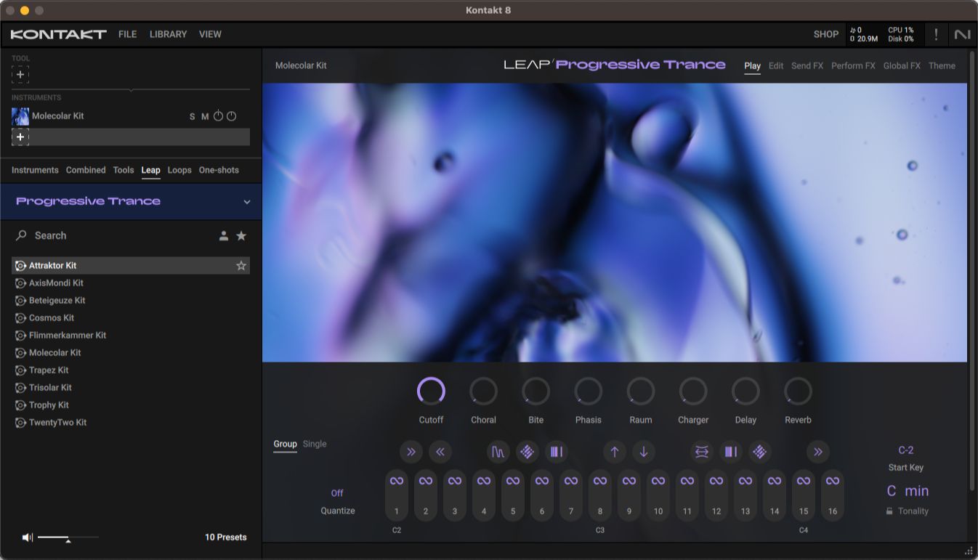Open the favorites star filter above the preset list
This screenshot has width=978, height=560.
pos(241,235)
